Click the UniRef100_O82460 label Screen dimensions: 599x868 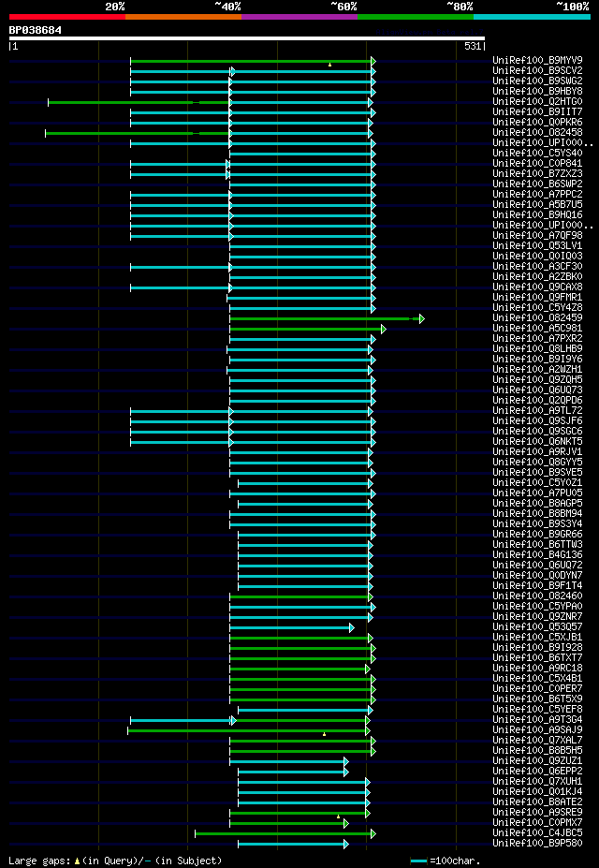(x=537, y=596)
